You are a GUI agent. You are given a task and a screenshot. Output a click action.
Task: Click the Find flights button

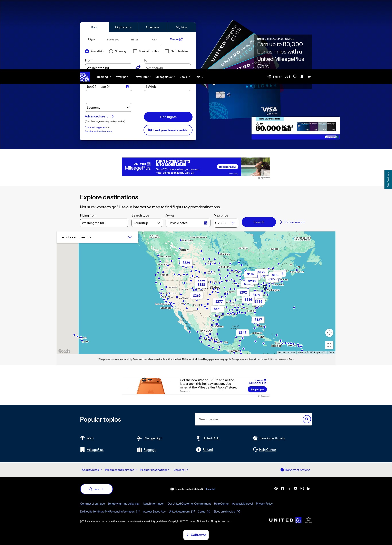point(168,117)
